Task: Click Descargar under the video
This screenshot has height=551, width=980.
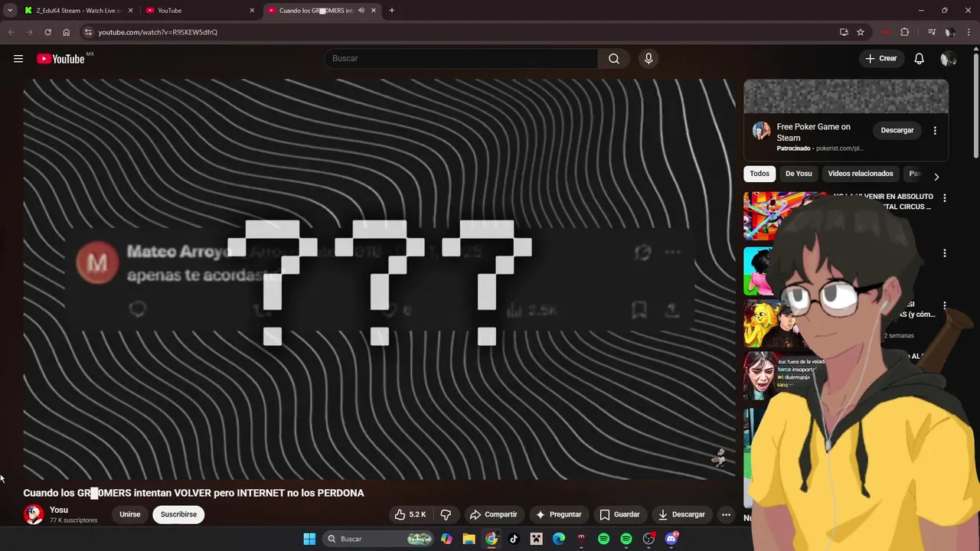Action: [x=681, y=514]
